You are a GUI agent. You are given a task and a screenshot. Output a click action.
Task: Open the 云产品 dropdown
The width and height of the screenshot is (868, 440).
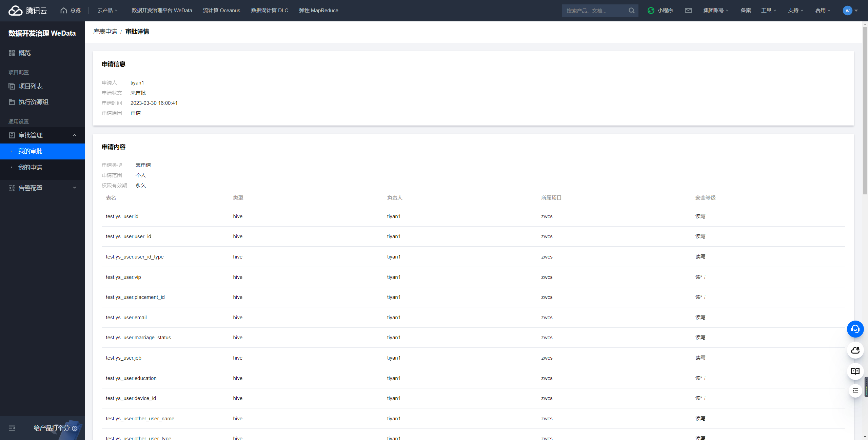[x=107, y=11]
